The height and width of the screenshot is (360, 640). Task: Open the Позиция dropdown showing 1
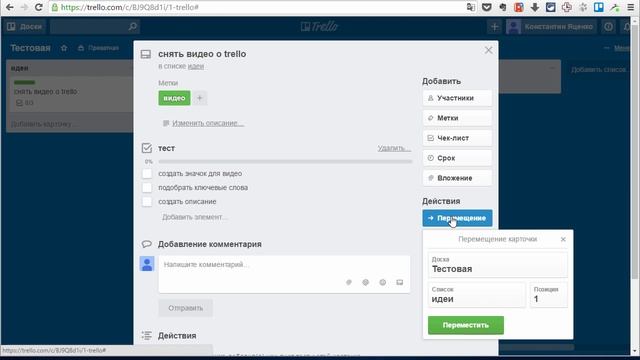pyautogui.click(x=549, y=295)
